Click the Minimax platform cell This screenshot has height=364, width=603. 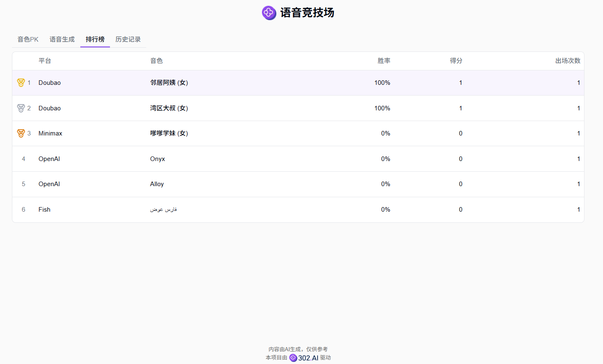tap(51, 133)
